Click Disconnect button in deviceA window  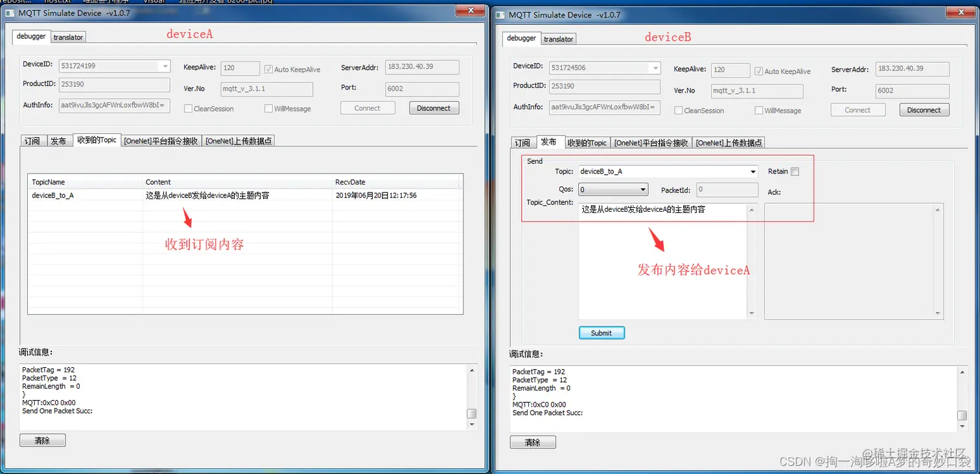[434, 108]
